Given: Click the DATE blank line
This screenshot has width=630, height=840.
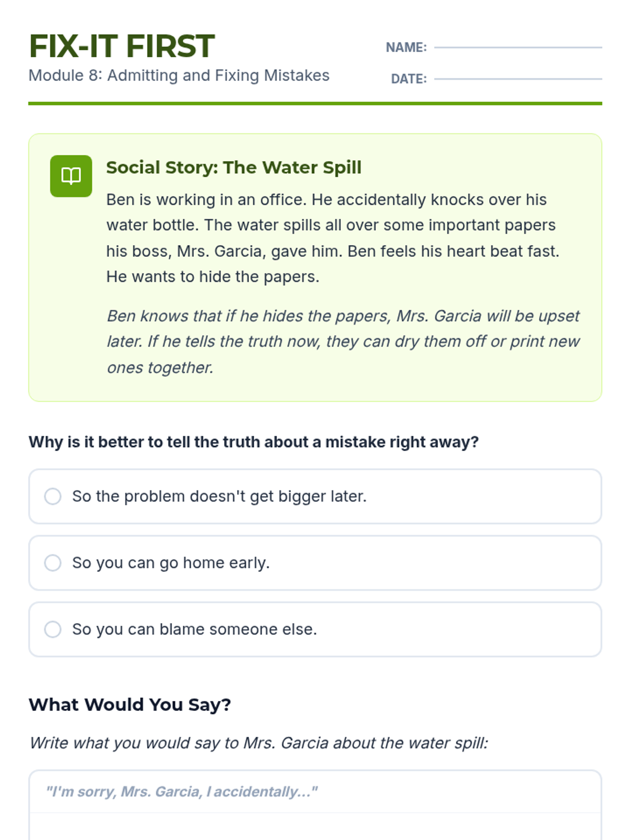Looking at the screenshot, I should (518, 78).
